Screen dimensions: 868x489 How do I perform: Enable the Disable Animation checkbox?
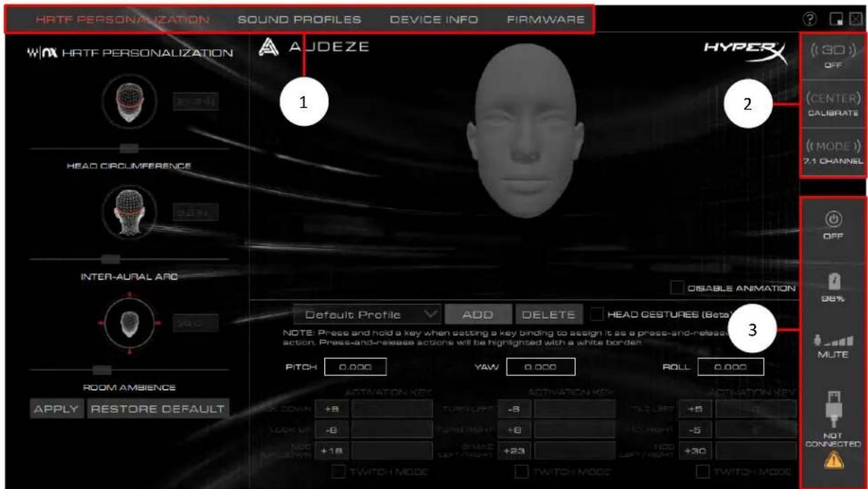[x=678, y=288]
